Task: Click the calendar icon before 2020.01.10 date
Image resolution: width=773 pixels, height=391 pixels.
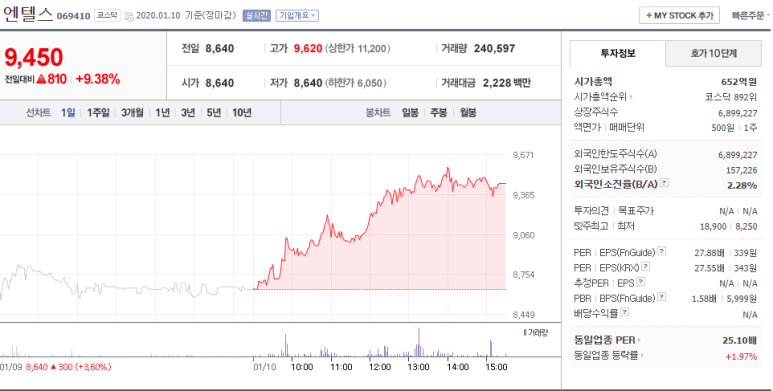Action: tap(129, 16)
